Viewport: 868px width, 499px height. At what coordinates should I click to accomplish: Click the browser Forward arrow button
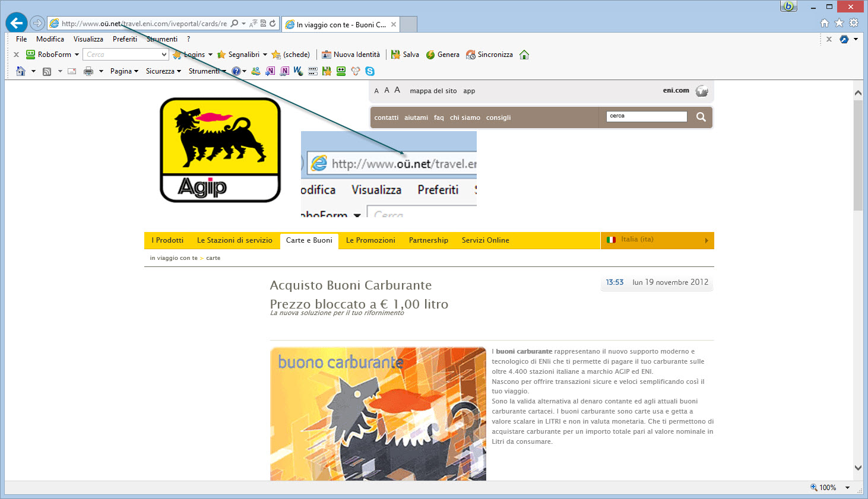point(37,24)
